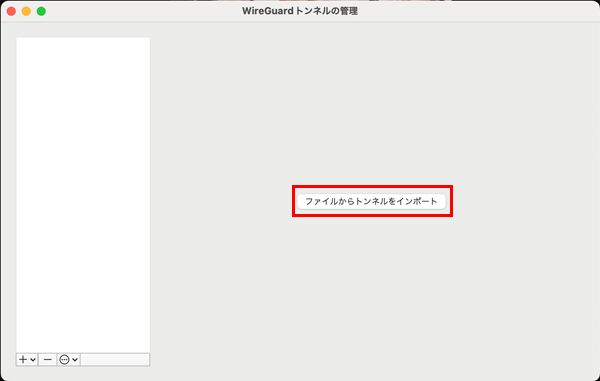Select the empty tunnel list area
Image resolution: width=600 pixels, height=381 pixels.
[83, 195]
